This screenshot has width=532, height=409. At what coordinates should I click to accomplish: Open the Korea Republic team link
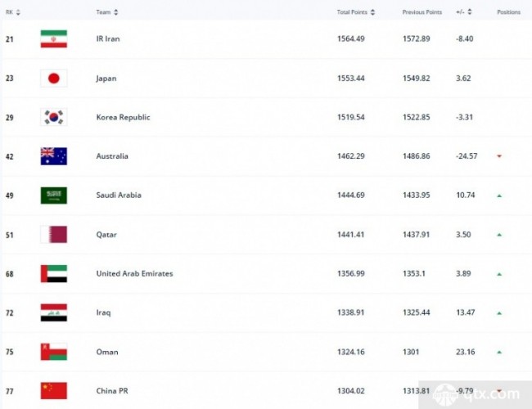tap(123, 117)
